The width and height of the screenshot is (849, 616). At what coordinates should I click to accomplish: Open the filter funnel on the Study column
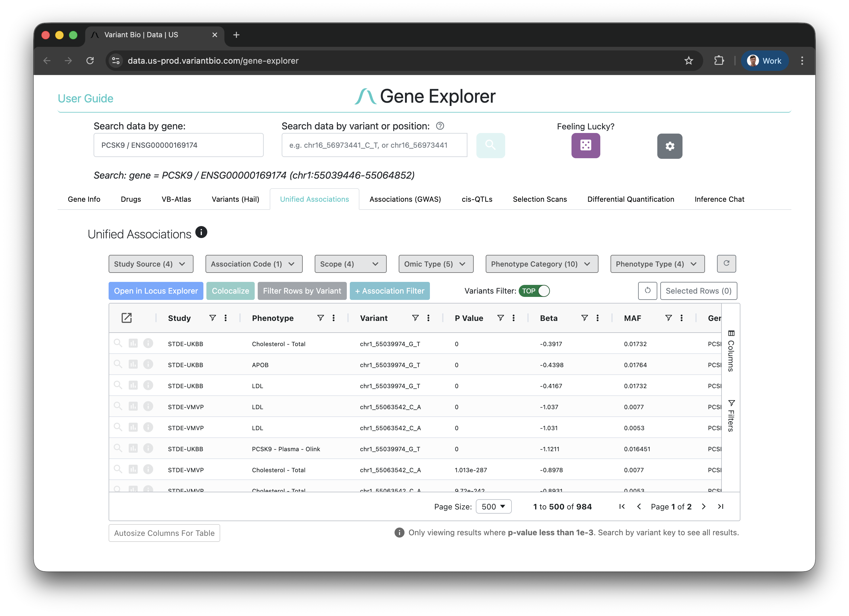click(x=213, y=318)
